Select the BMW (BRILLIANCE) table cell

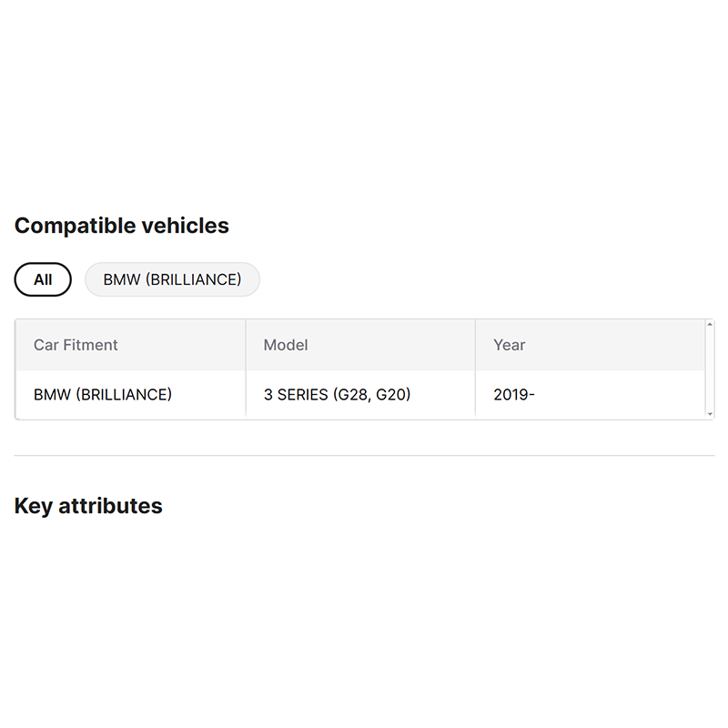[x=103, y=395]
